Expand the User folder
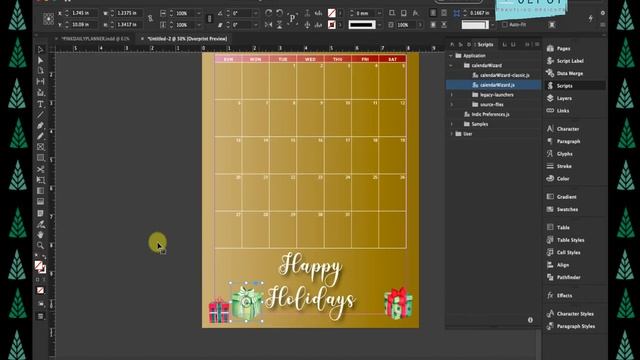 click(x=451, y=134)
